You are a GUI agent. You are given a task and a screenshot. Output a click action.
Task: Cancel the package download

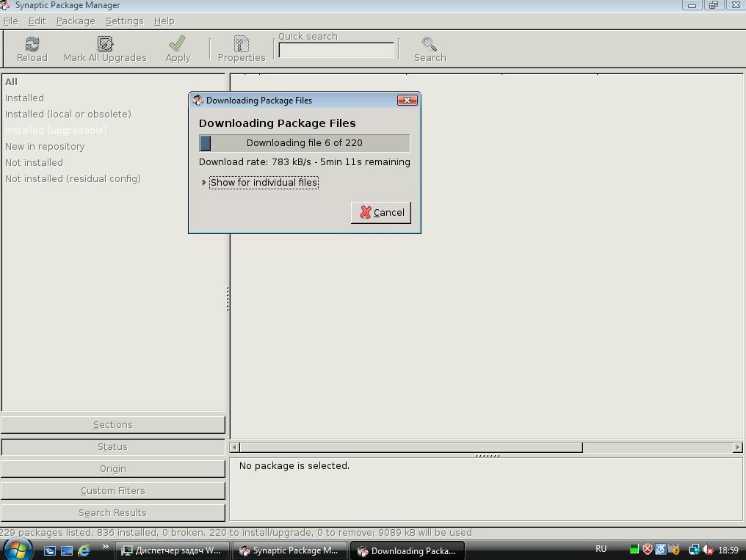pyautogui.click(x=381, y=213)
